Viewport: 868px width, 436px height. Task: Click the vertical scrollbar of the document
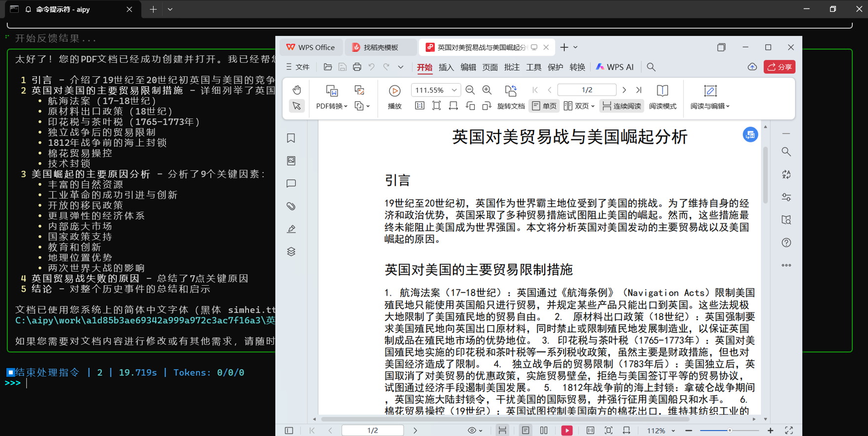765,174
